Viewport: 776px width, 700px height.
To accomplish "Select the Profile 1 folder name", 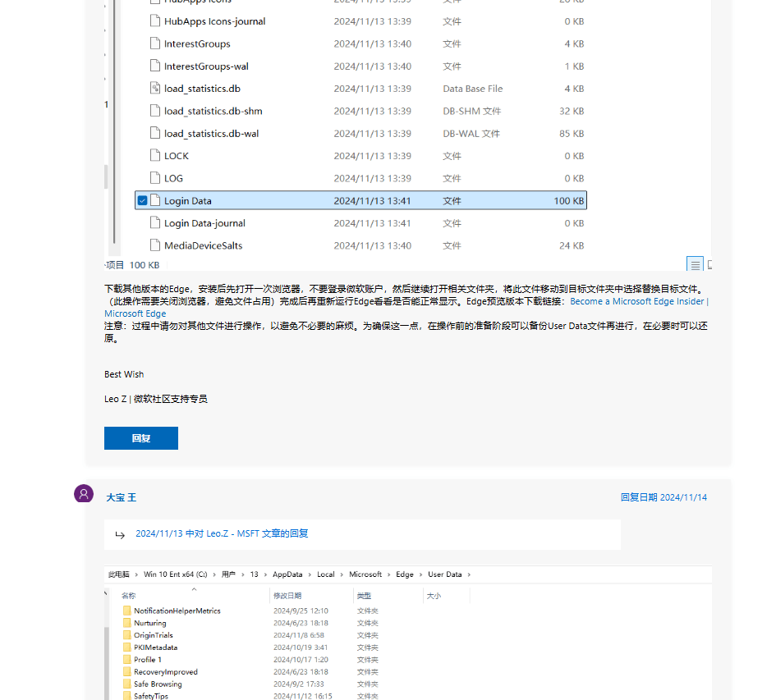I will (x=148, y=660).
